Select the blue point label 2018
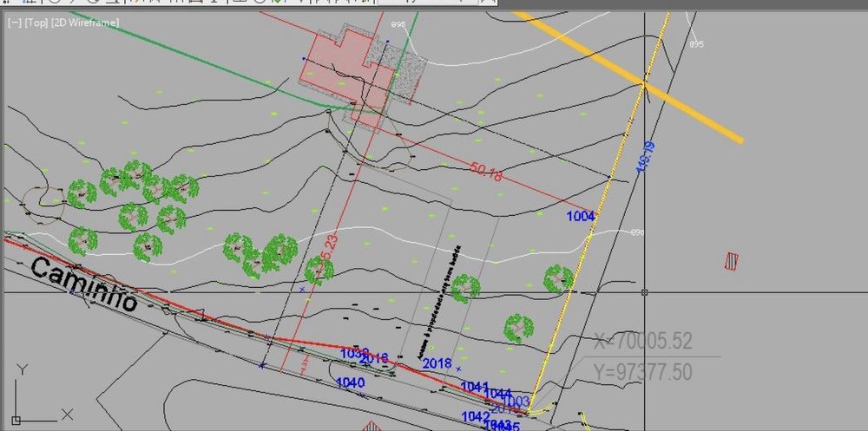The width and height of the screenshot is (868, 431). 437,363
